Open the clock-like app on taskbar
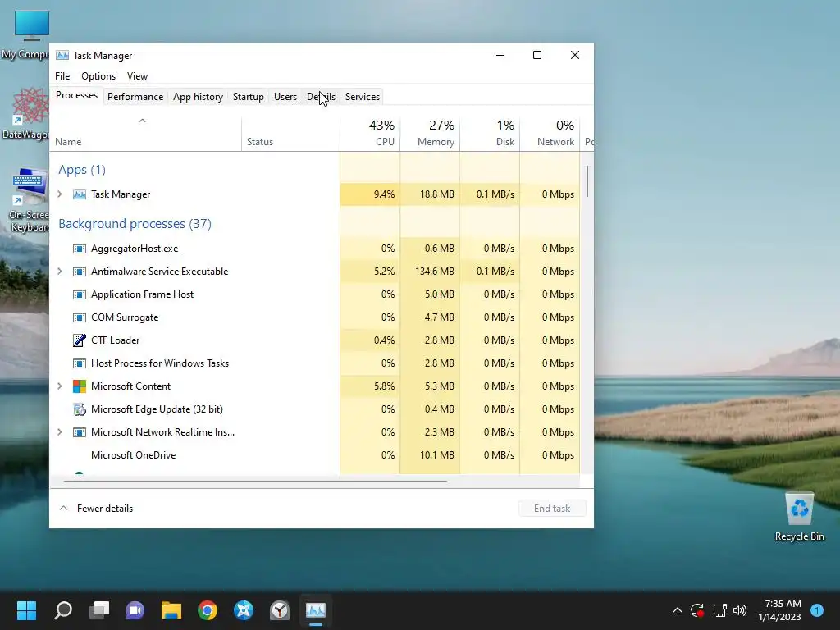This screenshot has height=630, width=840. (x=280, y=610)
